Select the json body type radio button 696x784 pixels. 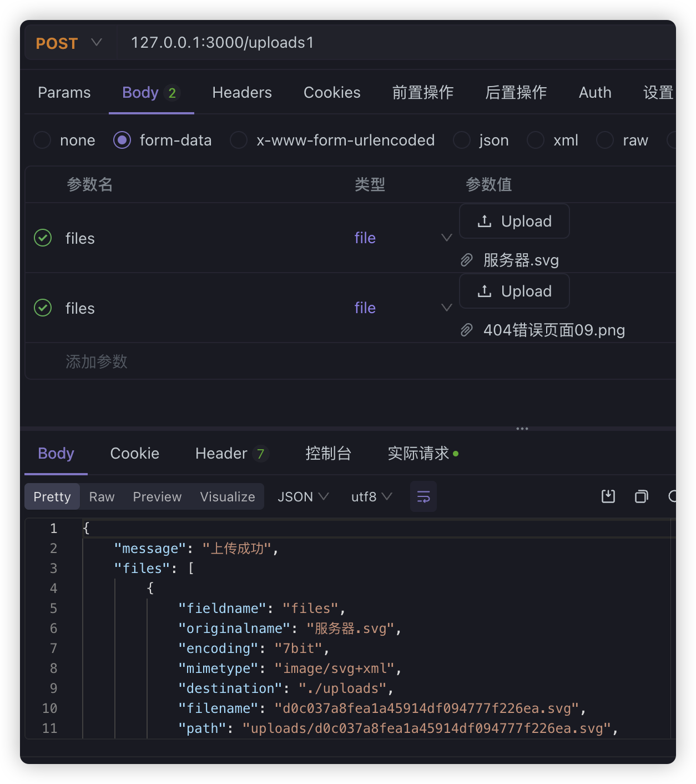(x=462, y=140)
